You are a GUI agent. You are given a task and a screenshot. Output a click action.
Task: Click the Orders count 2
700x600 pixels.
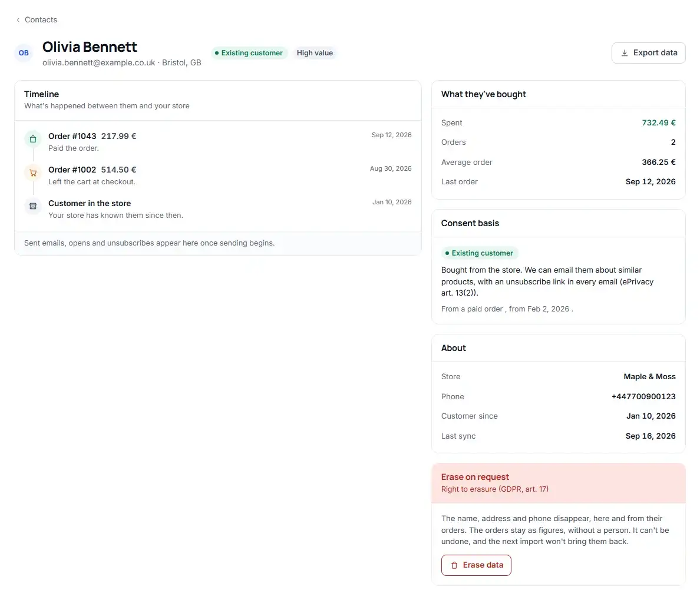[x=673, y=142]
